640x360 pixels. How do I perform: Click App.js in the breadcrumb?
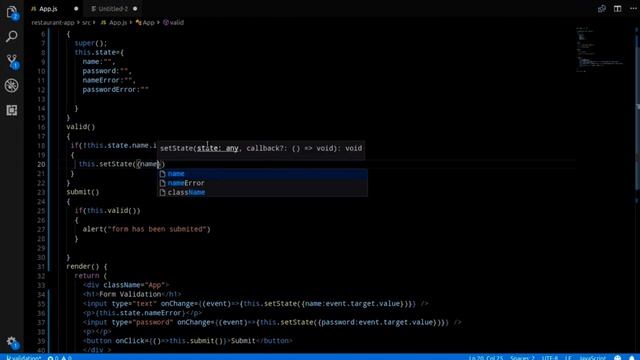(114, 22)
